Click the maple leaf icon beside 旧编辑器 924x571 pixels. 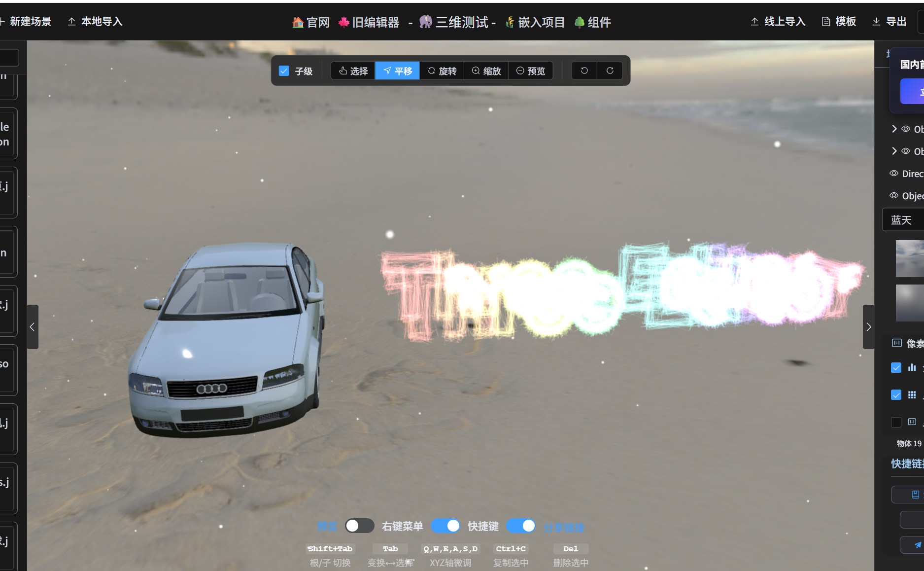[x=344, y=22]
